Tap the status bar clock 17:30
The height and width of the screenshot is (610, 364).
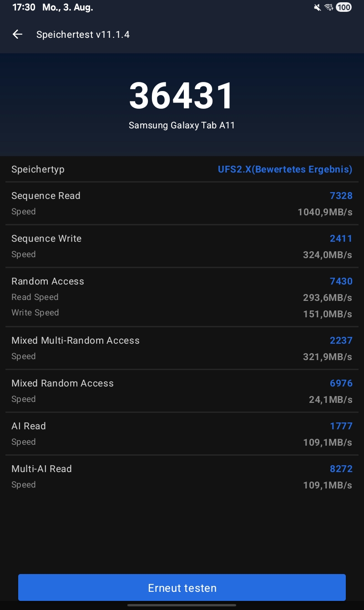24,7
